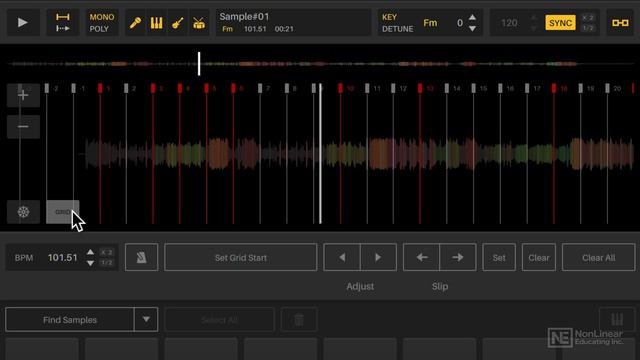The height and width of the screenshot is (360, 640).
Task: Click the Sample#01 name display
Action: click(x=244, y=17)
